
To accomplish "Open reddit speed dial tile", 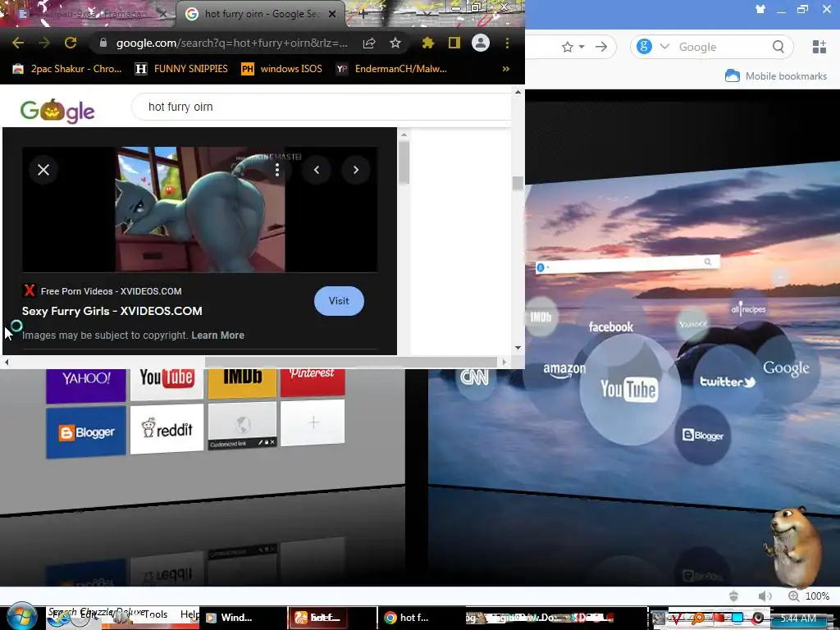I will click(167, 428).
